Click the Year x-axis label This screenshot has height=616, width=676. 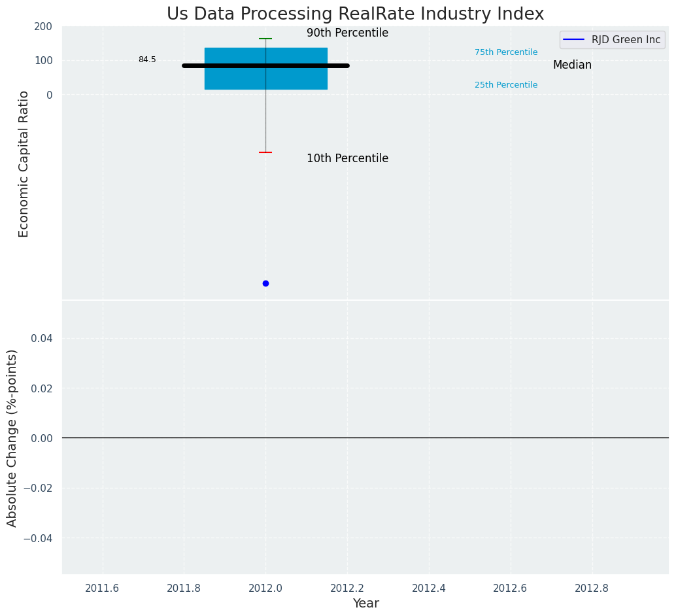pos(365,604)
